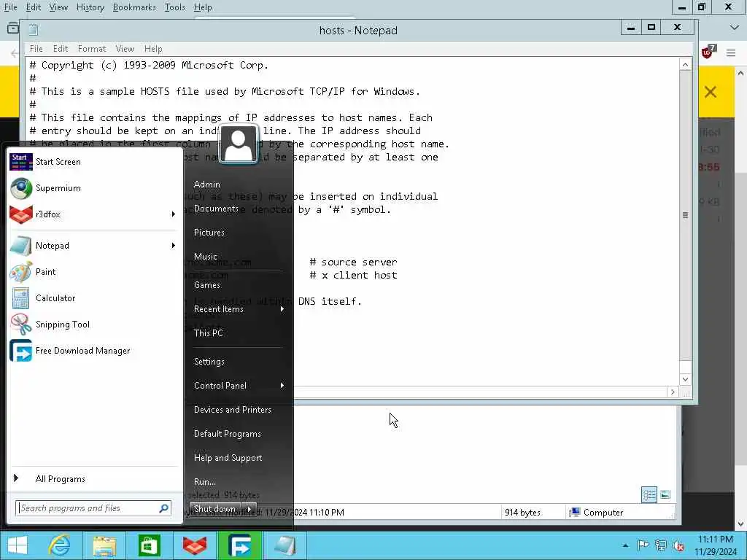This screenshot has height=560, width=747.
Task: Dismiss the yellow banner with X
Action: point(711,92)
